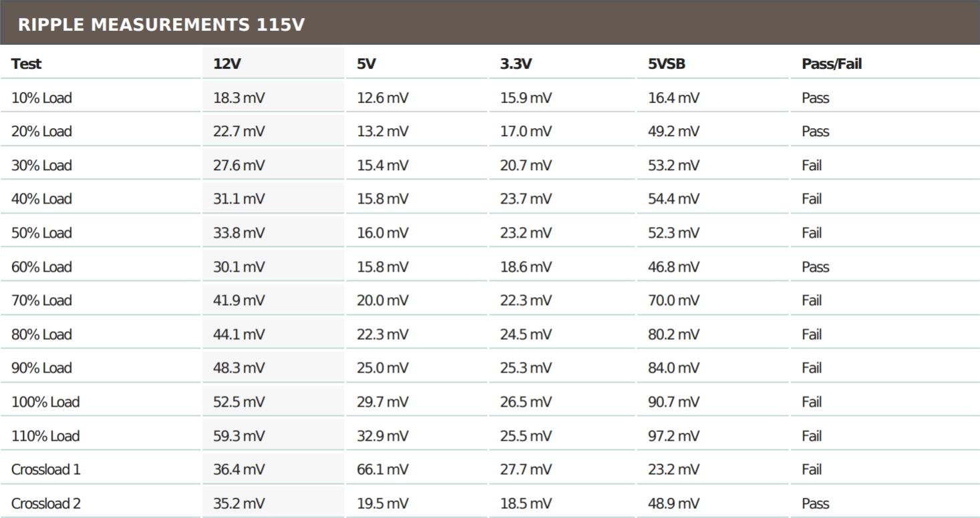Click the 29.7 mV cell in 5V column
Screen dimensions: 980x518
[383, 402]
